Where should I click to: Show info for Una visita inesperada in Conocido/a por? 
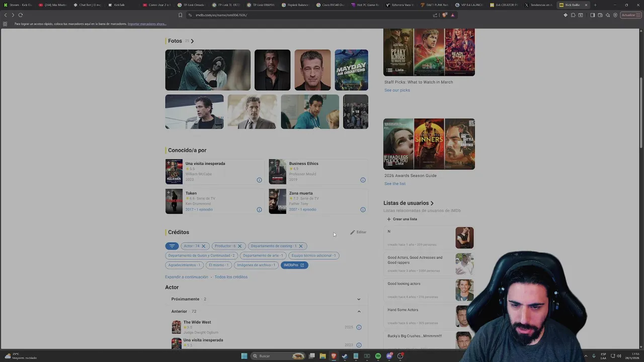(259, 180)
